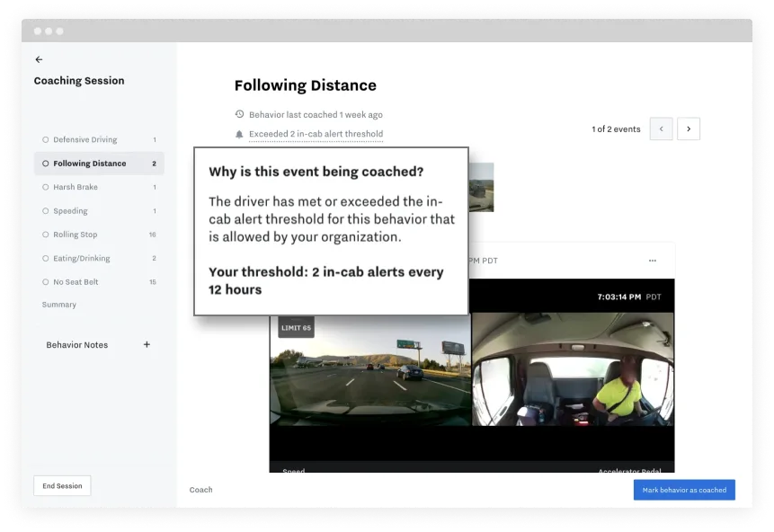Select Speeding behavior
774x532 pixels.
[99, 210]
